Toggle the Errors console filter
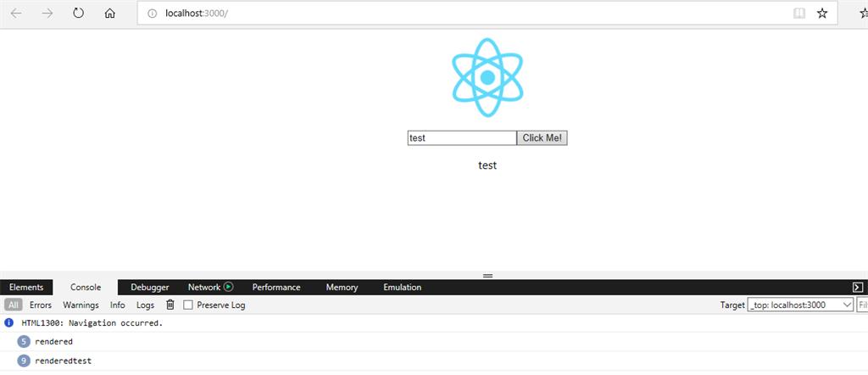This screenshot has width=868, height=375. pos(41,305)
